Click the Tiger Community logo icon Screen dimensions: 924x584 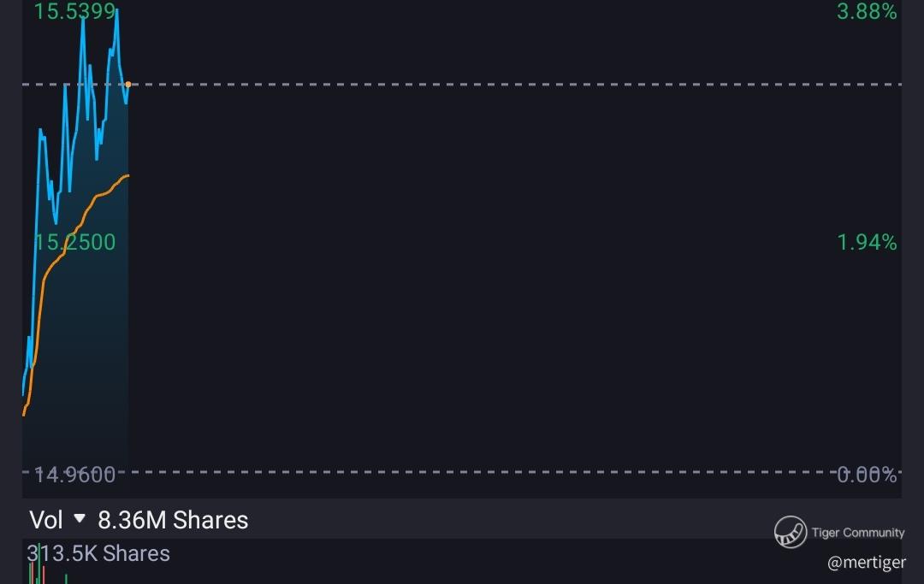tap(791, 532)
